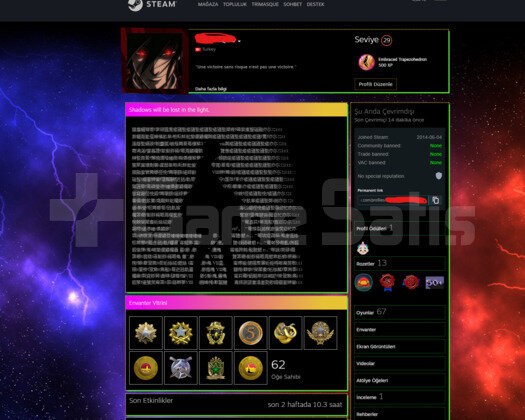Open 'Profil Ödülleri' awards section
The width and height of the screenshot is (525, 420).
(399, 228)
